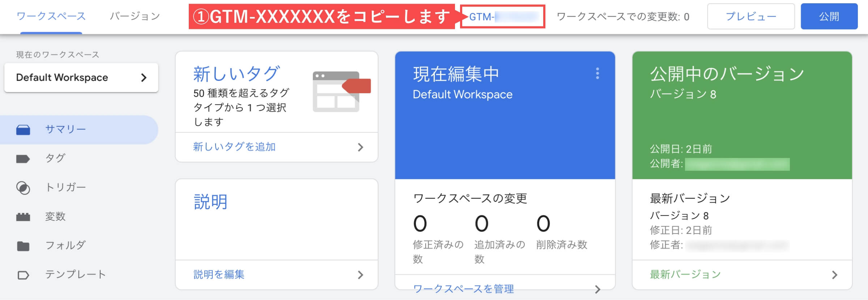Click green 最新バージョン link

click(685, 275)
